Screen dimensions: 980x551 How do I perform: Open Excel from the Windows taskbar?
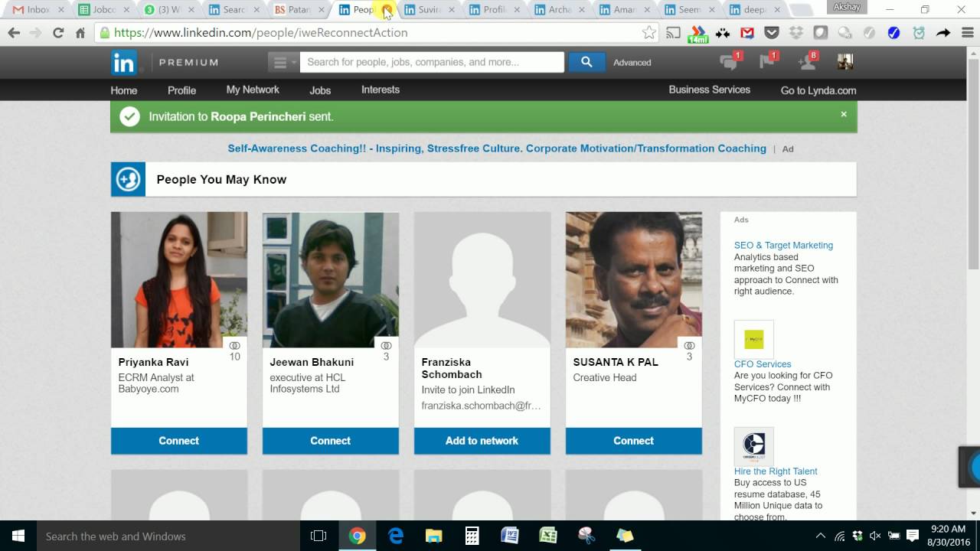548,536
